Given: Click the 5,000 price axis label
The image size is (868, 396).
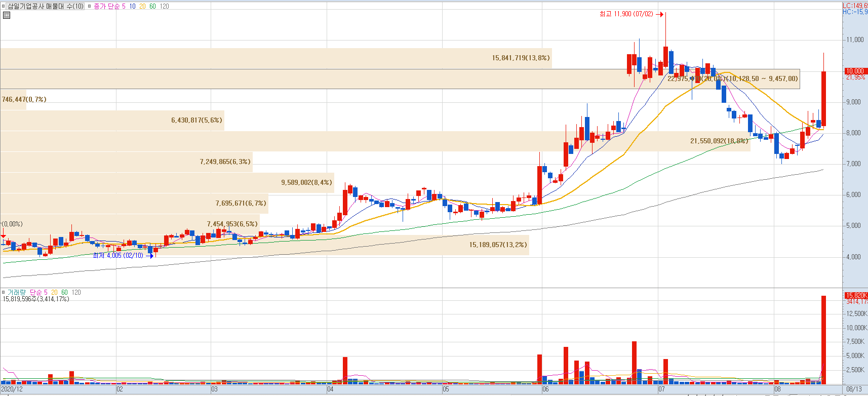Looking at the screenshot, I should pyautogui.click(x=854, y=226).
